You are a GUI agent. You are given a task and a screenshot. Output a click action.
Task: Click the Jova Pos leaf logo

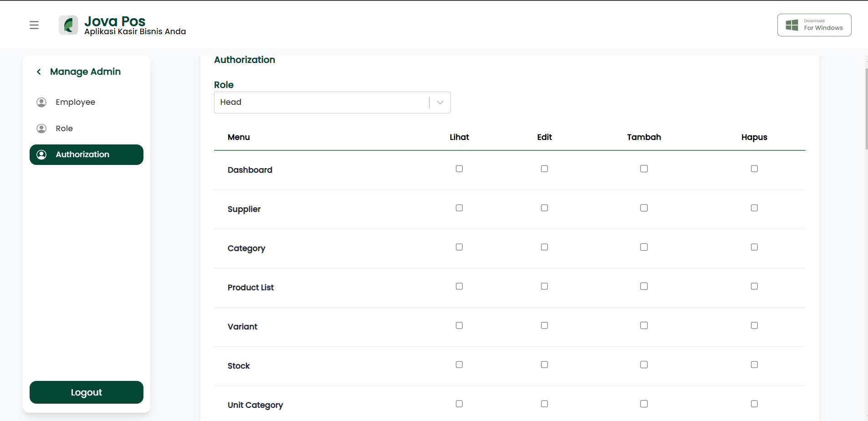(68, 25)
